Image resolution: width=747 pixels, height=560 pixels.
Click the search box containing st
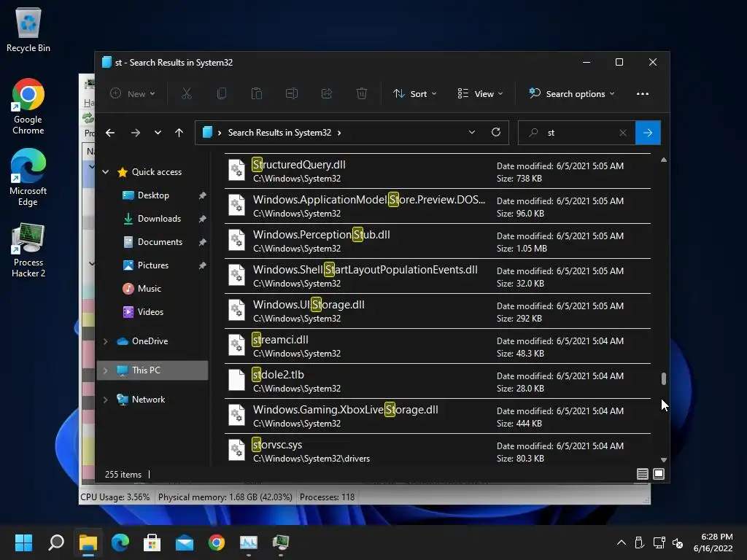tap(577, 133)
